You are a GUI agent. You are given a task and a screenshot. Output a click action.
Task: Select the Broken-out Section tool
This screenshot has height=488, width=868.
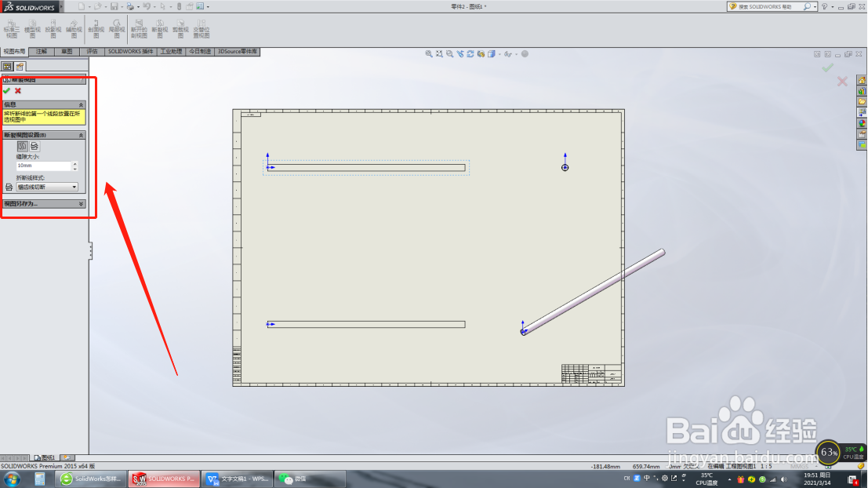tap(139, 29)
